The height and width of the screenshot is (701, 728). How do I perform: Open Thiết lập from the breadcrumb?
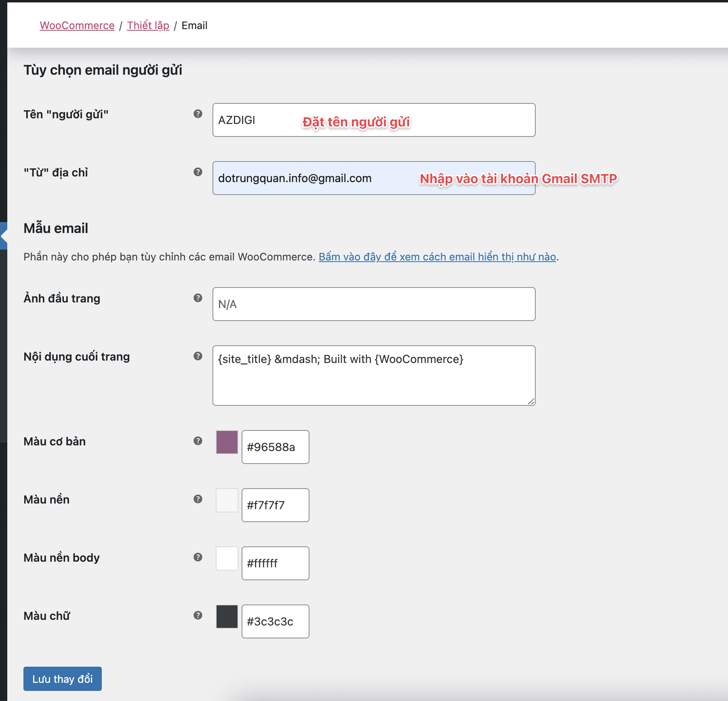148,25
